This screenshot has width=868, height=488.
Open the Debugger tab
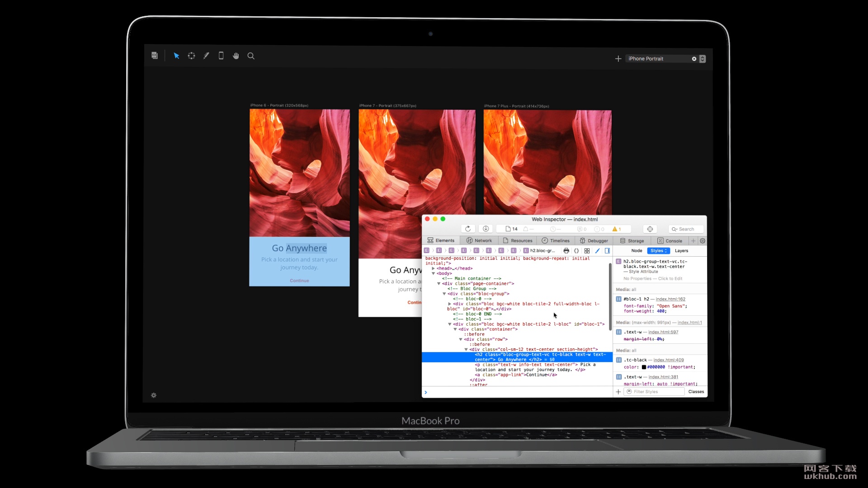(x=594, y=241)
